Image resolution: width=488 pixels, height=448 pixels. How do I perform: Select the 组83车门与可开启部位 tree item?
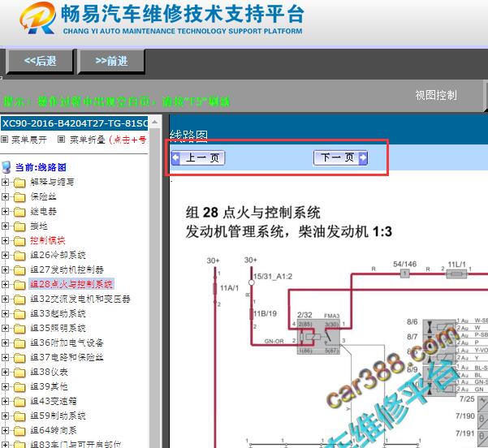[76, 444]
